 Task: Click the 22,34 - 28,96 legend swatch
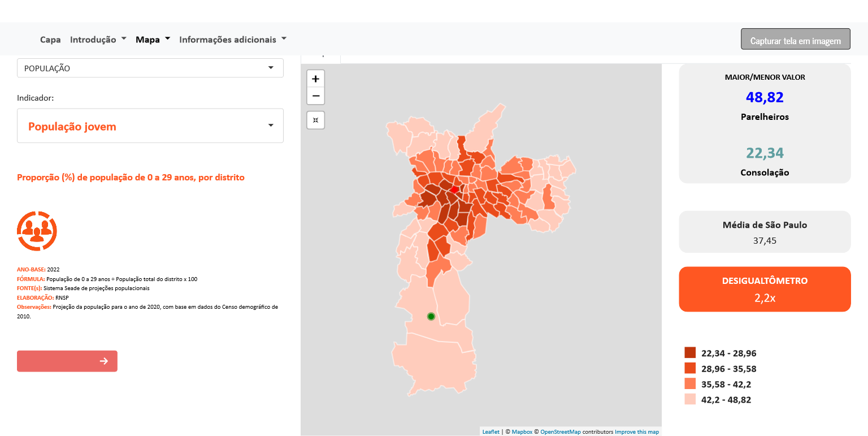pyautogui.click(x=690, y=353)
